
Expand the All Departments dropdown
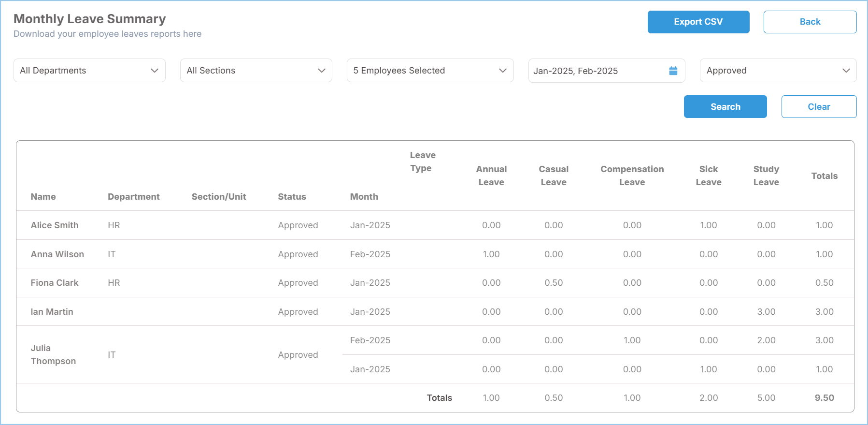point(89,71)
